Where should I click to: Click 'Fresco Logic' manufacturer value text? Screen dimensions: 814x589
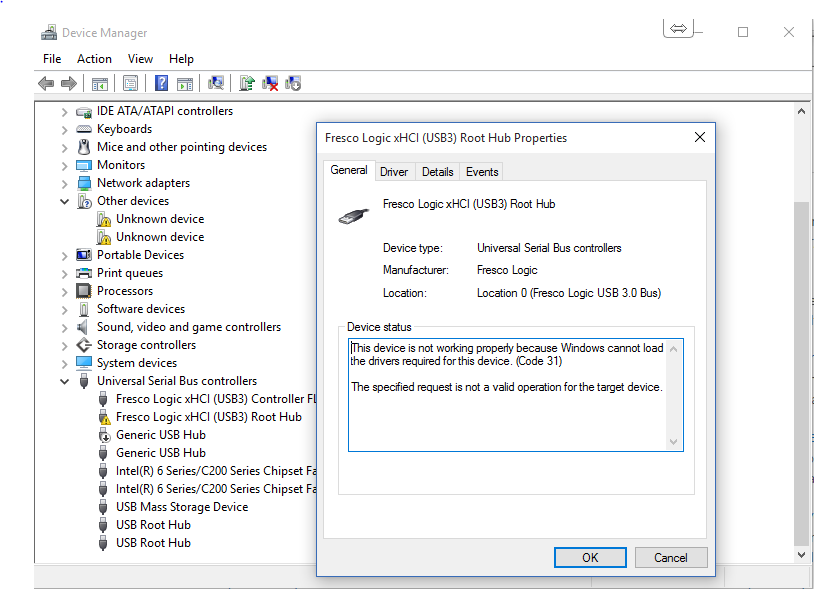[x=507, y=270]
